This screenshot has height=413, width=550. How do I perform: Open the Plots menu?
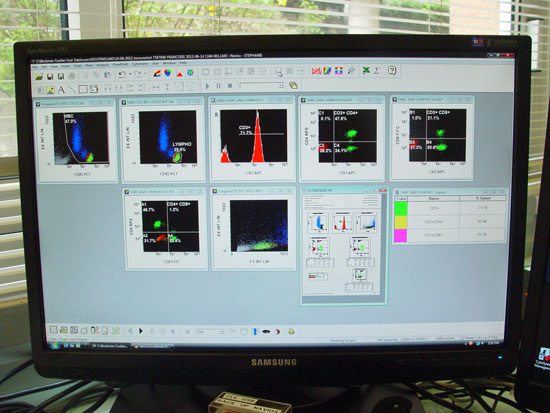coord(89,66)
